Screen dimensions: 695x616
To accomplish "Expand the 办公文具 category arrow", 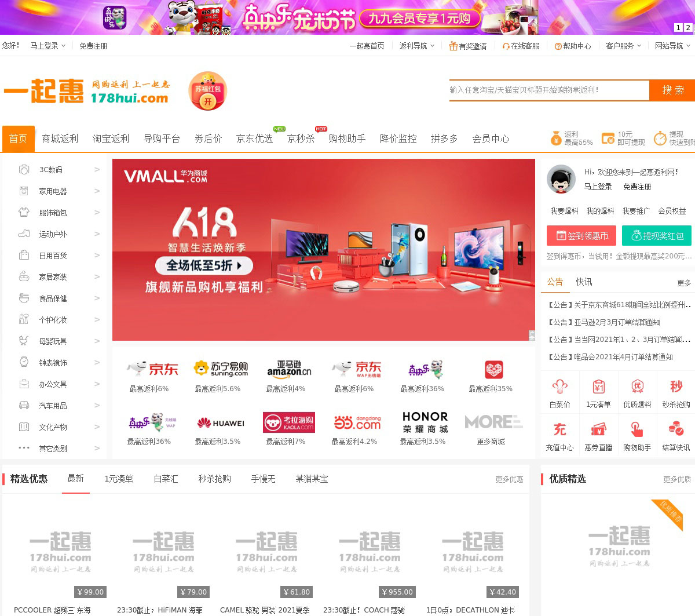I will point(97,384).
